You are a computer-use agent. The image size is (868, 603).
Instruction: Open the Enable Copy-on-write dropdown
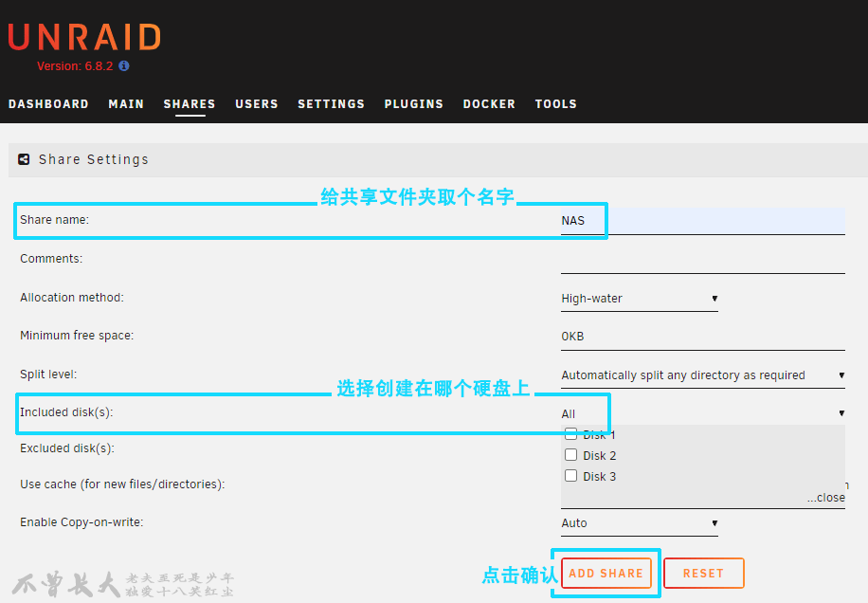point(640,523)
